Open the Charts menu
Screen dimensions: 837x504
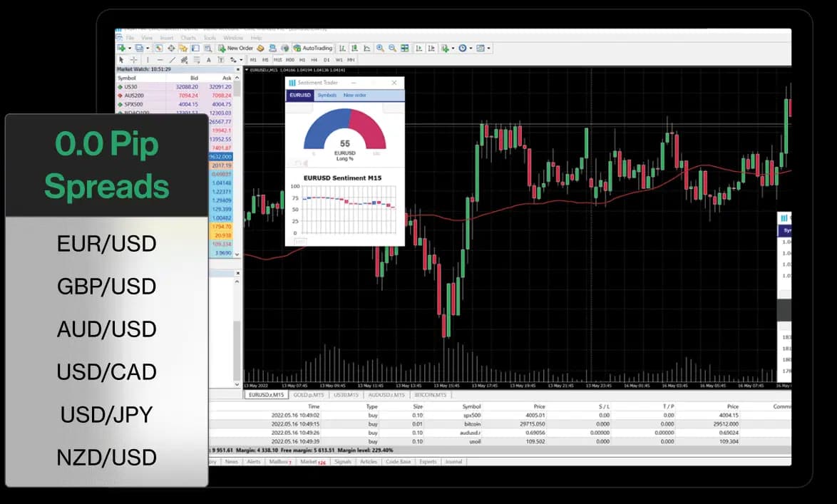pyautogui.click(x=188, y=38)
